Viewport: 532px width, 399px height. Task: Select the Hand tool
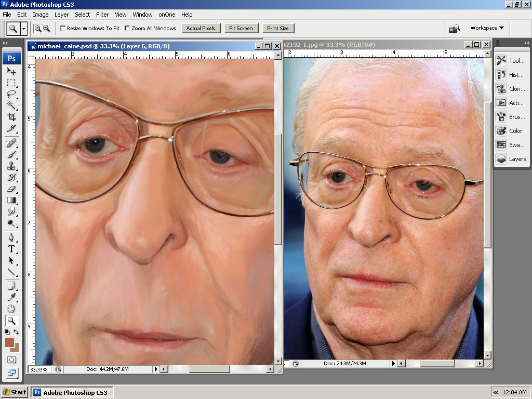(x=11, y=309)
